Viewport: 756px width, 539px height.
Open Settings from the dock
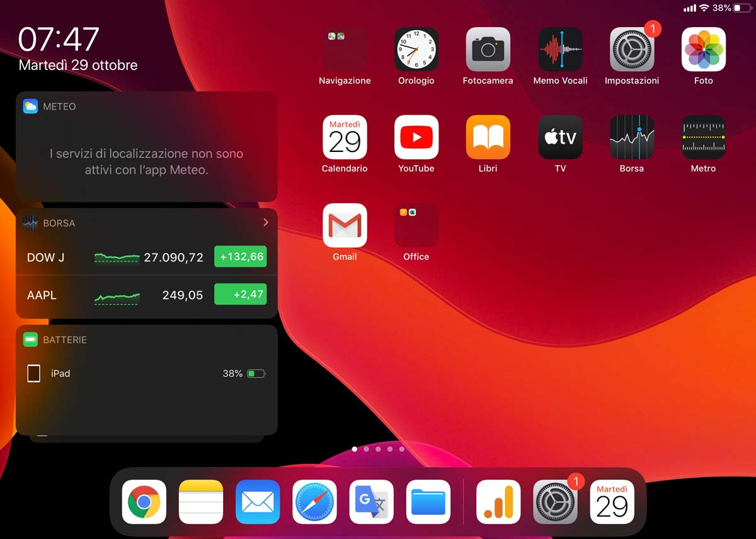tap(555, 502)
